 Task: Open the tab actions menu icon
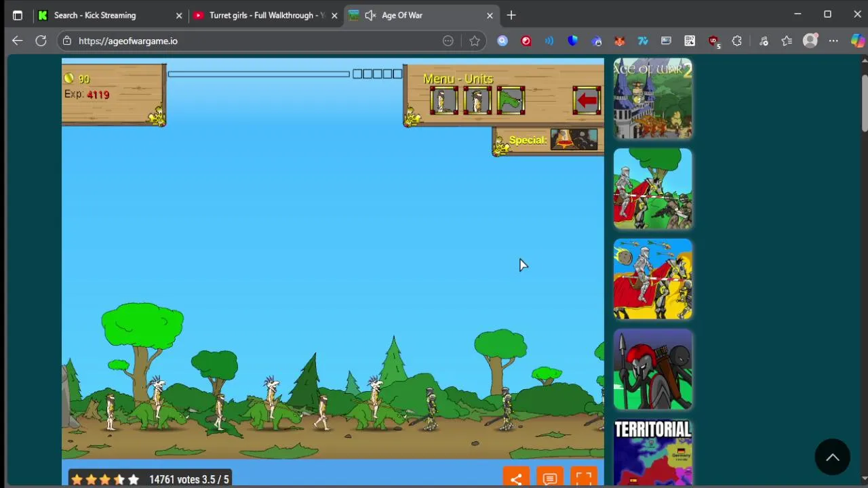click(18, 15)
